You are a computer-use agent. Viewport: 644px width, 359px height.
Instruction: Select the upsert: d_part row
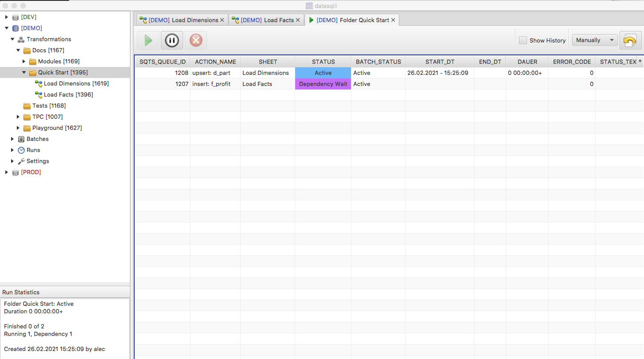coord(211,73)
